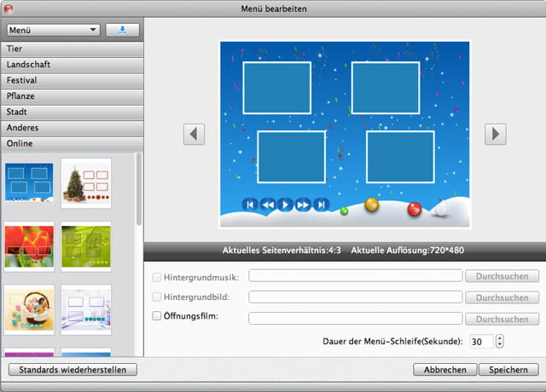Click the Öffnungsfilm path field
The image size is (546, 392).
point(356,318)
